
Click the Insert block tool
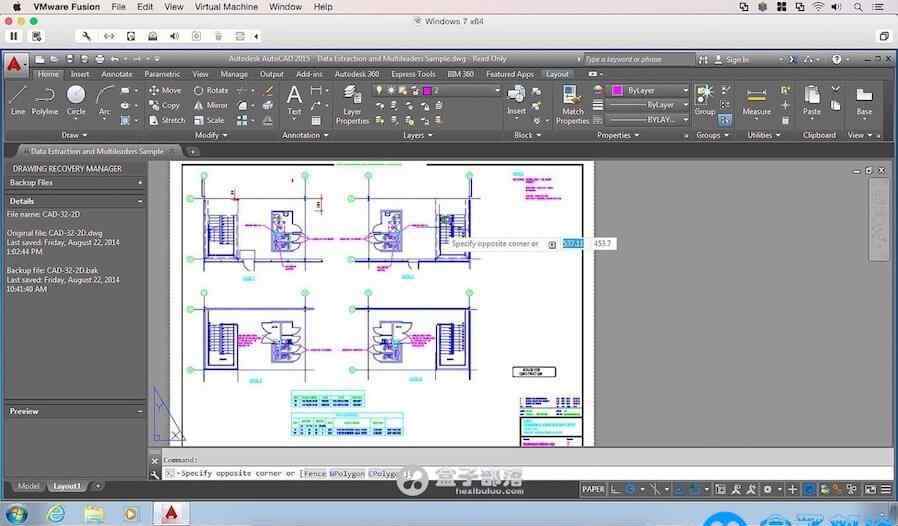516,101
